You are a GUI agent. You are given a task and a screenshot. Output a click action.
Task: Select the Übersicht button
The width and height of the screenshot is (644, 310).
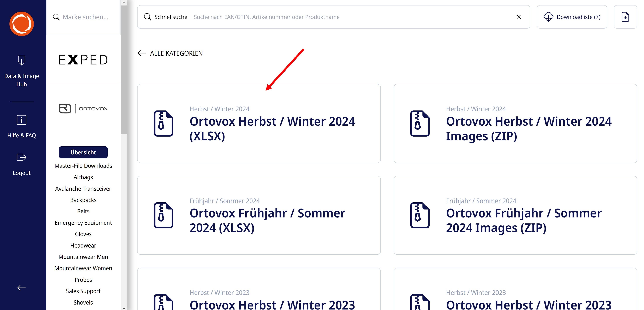(83, 152)
